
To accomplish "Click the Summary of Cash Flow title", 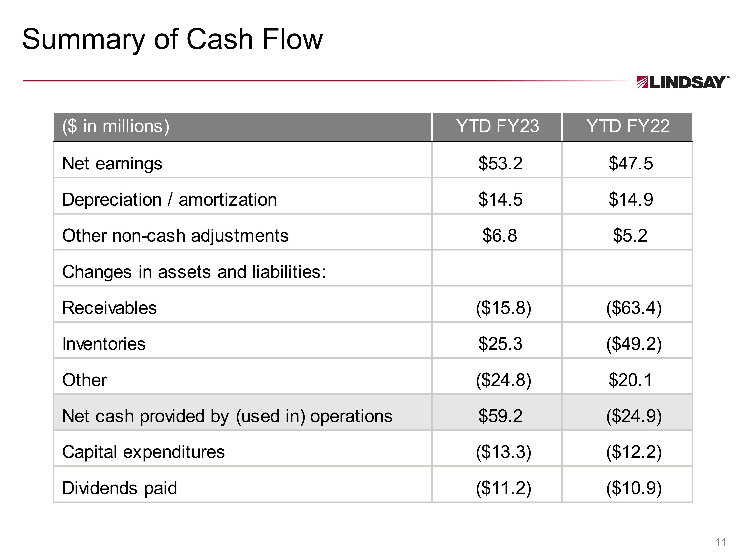I will tap(172, 39).
